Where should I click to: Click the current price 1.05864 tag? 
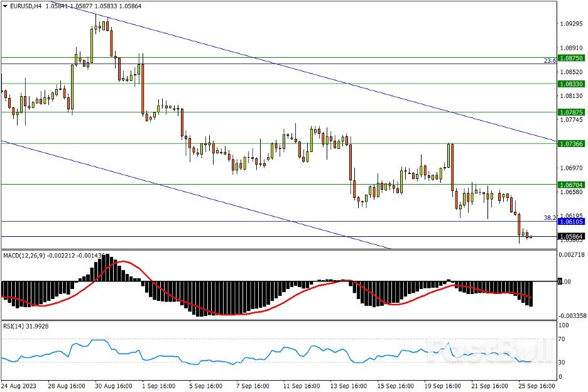(x=571, y=237)
